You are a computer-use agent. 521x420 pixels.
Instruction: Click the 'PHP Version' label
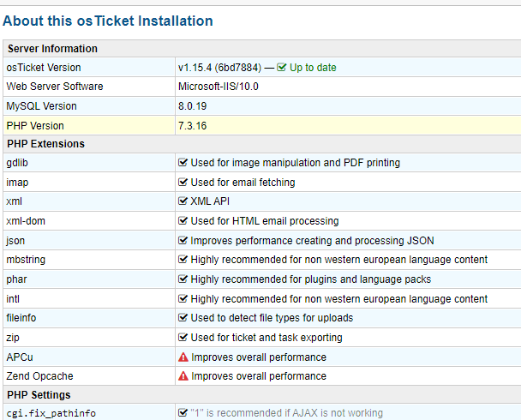[x=35, y=126]
